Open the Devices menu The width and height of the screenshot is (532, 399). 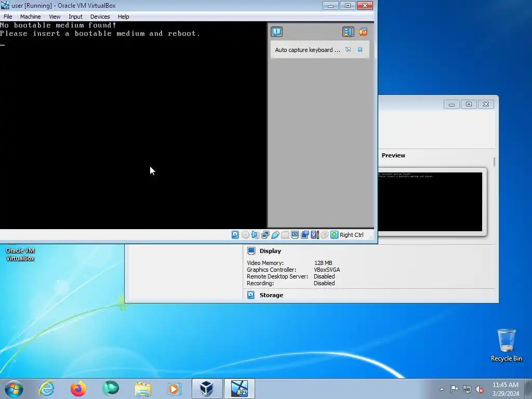[x=100, y=17]
